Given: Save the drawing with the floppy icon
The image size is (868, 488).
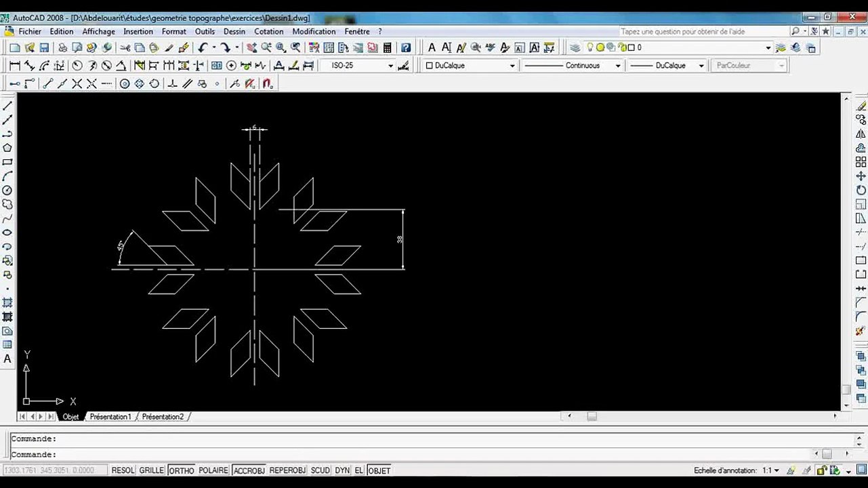Looking at the screenshot, I should [x=44, y=47].
